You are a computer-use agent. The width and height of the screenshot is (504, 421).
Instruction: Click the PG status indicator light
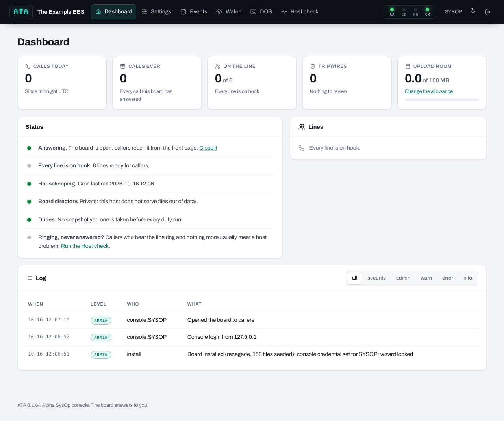click(415, 9)
